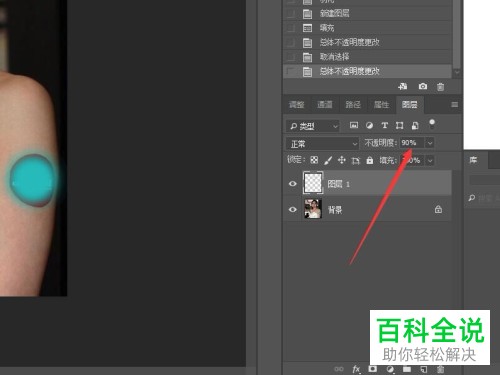Select 取消选择 history state
The width and height of the screenshot is (500, 375).
tap(368, 57)
